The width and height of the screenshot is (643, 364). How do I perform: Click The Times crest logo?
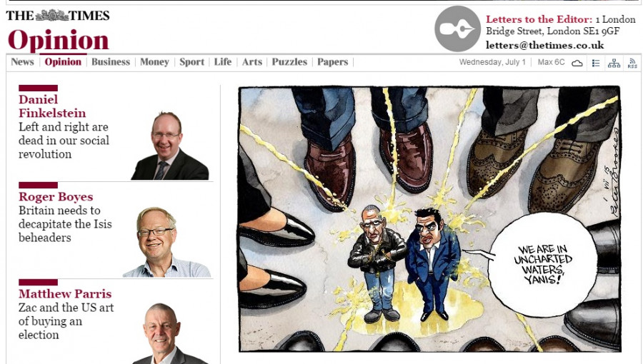51,16
